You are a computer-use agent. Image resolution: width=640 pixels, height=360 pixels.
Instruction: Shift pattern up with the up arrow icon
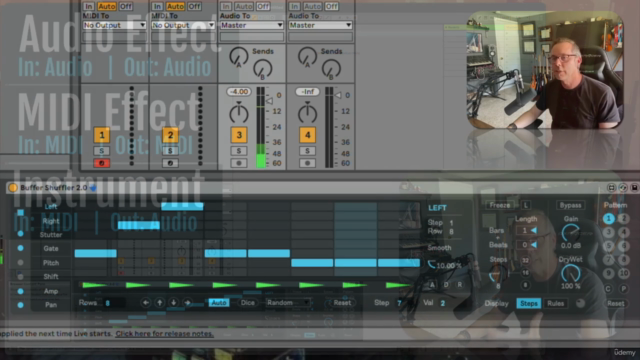160,302
